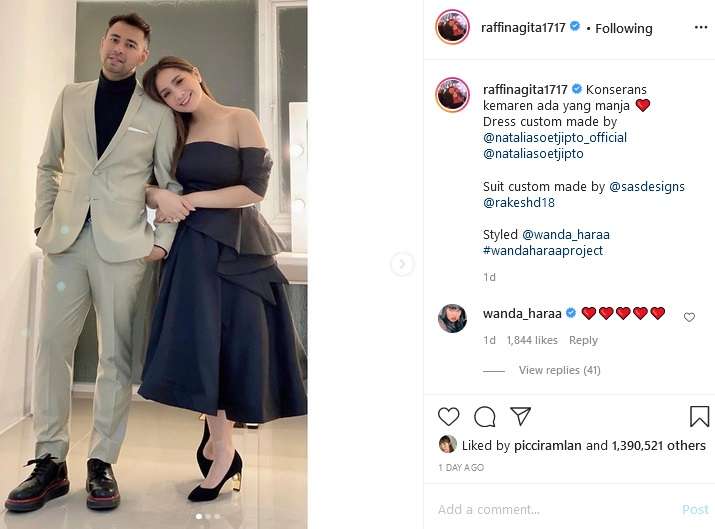Share post via paper plane icon
Screen dimensions: 715x529
click(520, 416)
